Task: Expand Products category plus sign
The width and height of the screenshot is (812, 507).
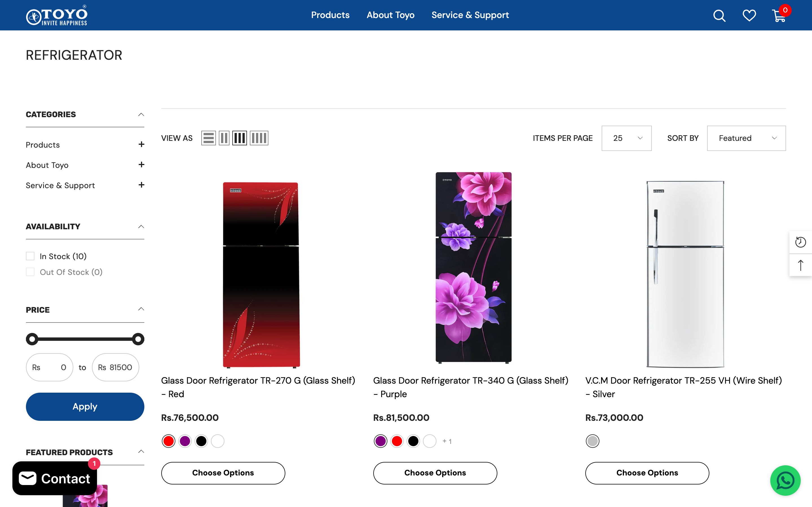Action: click(141, 144)
